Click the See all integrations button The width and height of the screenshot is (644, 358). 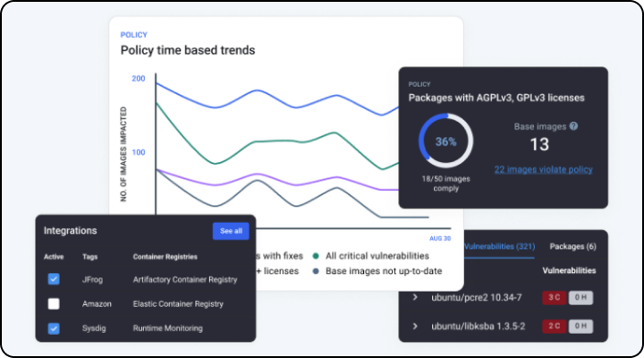point(231,231)
